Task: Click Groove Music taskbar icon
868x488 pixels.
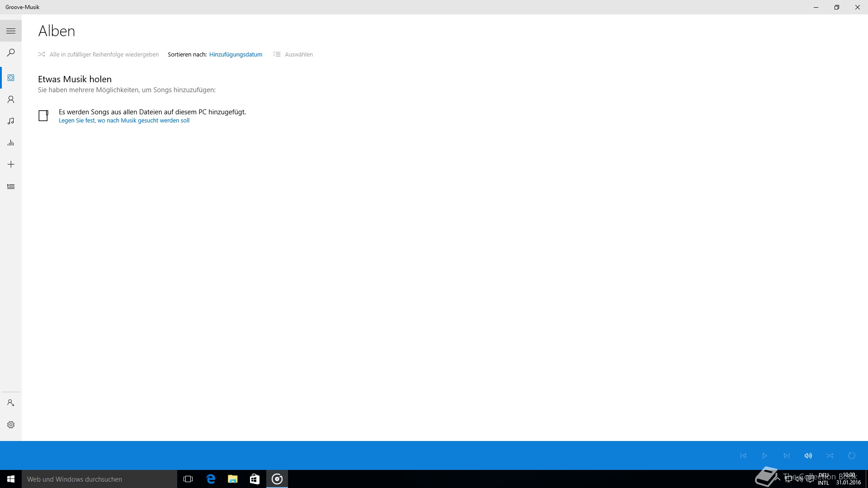Action: pos(277,479)
